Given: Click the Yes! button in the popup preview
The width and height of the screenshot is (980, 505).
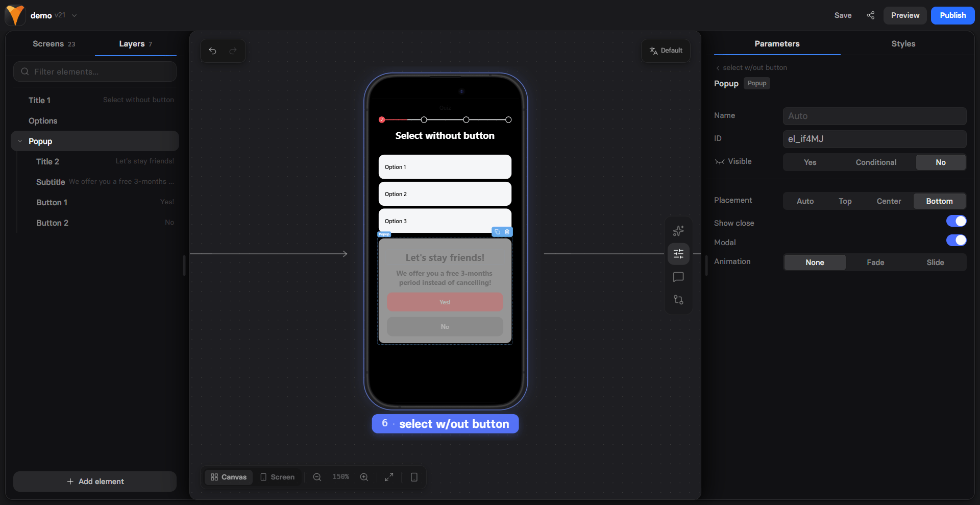Looking at the screenshot, I should pos(445,302).
